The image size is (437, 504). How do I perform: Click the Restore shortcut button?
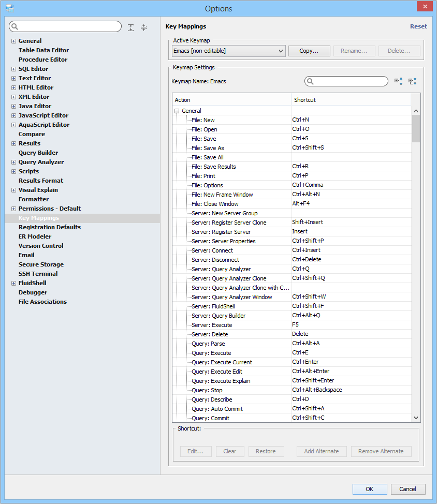click(266, 451)
